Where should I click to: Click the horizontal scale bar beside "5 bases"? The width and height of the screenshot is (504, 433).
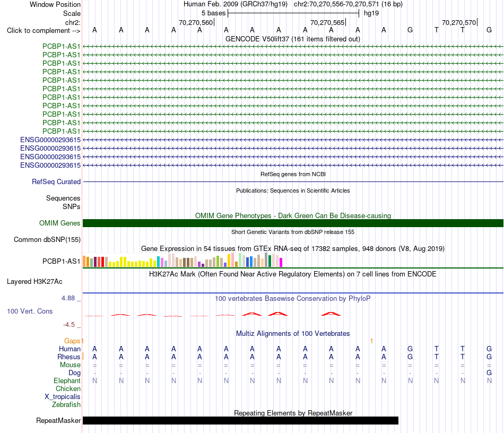click(x=293, y=13)
